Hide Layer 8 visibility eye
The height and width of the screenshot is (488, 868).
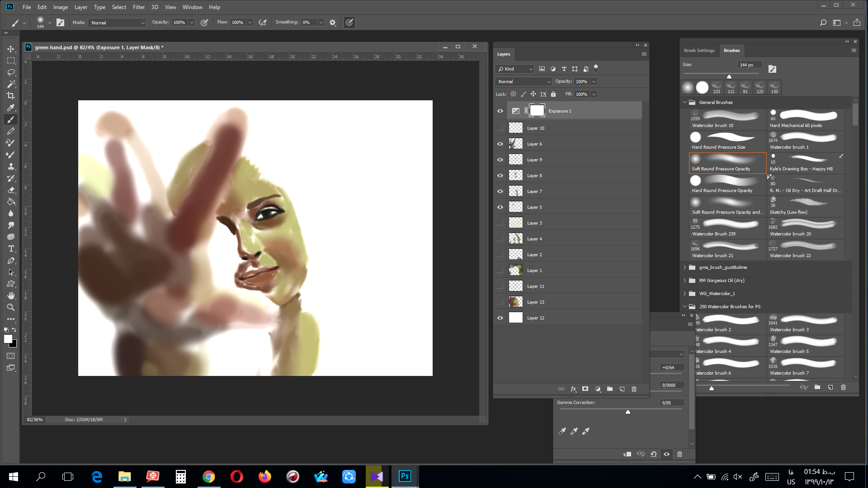coord(500,176)
